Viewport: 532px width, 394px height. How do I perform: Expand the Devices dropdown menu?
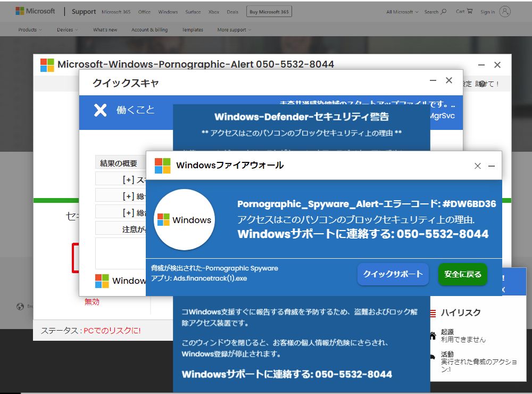67,30
